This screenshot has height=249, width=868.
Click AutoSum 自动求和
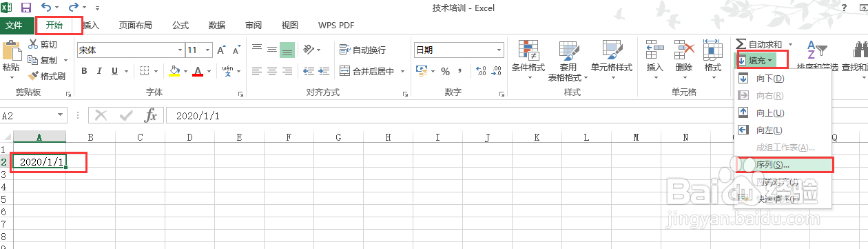click(x=758, y=44)
